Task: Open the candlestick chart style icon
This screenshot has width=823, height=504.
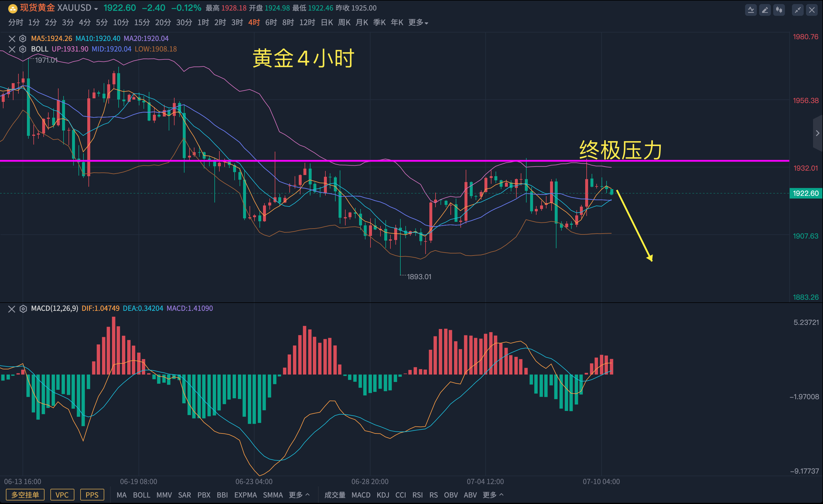Action: pyautogui.click(x=779, y=10)
